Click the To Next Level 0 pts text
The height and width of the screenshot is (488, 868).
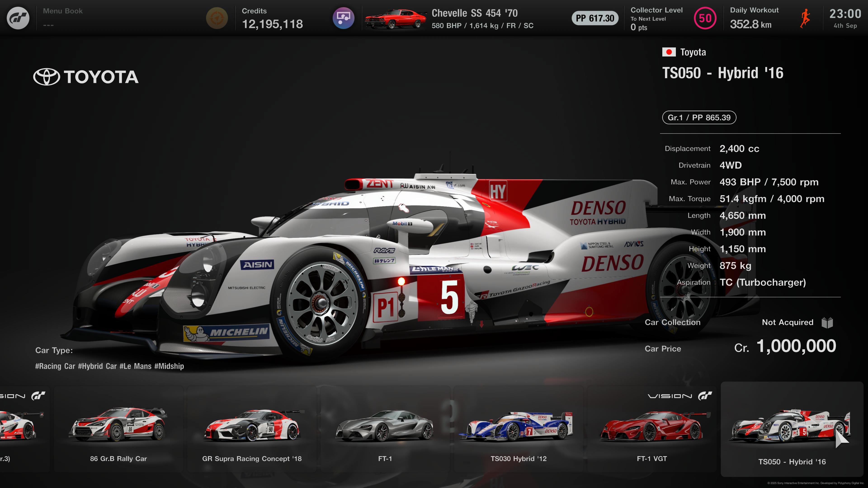pos(648,23)
